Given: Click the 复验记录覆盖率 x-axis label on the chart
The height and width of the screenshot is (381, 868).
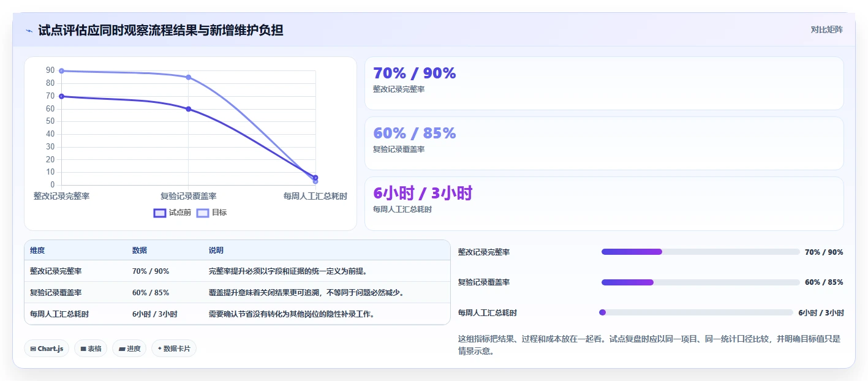Looking at the screenshot, I should pos(189,196).
